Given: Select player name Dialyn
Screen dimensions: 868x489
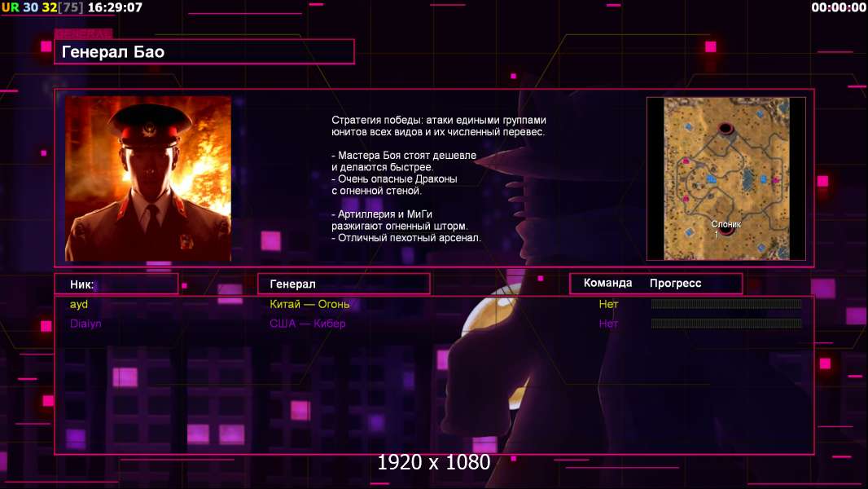Looking at the screenshot, I should [85, 324].
